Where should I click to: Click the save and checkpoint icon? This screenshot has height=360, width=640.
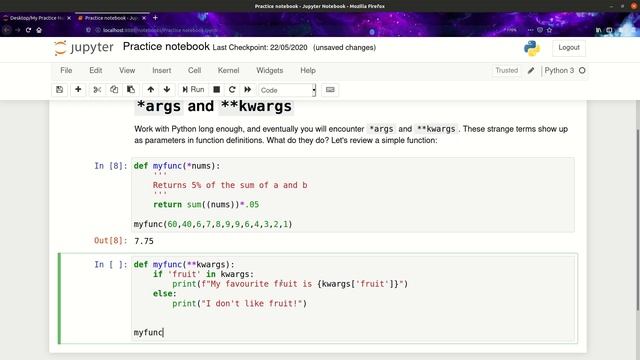click(x=60, y=90)
